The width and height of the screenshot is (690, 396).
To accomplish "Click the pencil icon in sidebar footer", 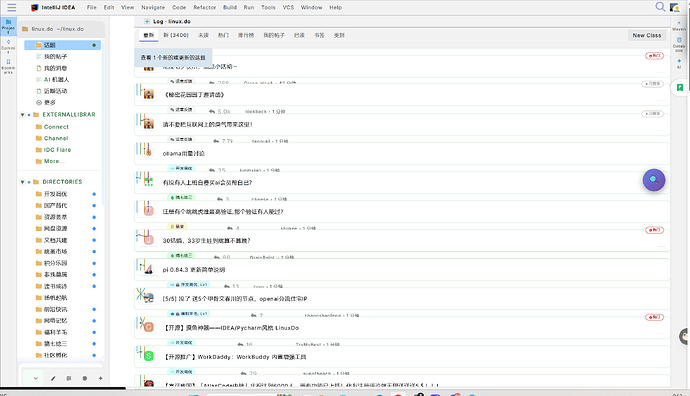I will pos(53,378).
